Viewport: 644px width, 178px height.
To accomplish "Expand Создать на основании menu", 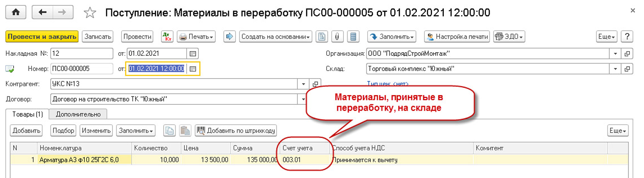I will click(x=275, y=37).
